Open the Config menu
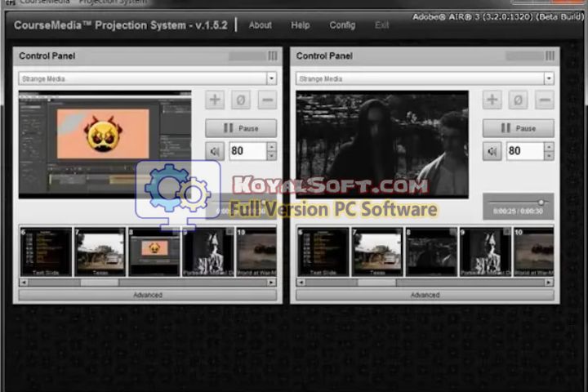The width and height of the screenshot is (588, 392). pyautogui.click(x=342, y=25)
